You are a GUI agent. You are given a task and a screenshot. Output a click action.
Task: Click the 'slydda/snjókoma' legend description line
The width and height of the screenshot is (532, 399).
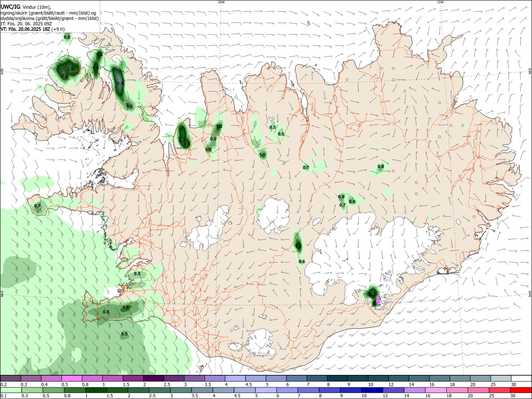49,18
